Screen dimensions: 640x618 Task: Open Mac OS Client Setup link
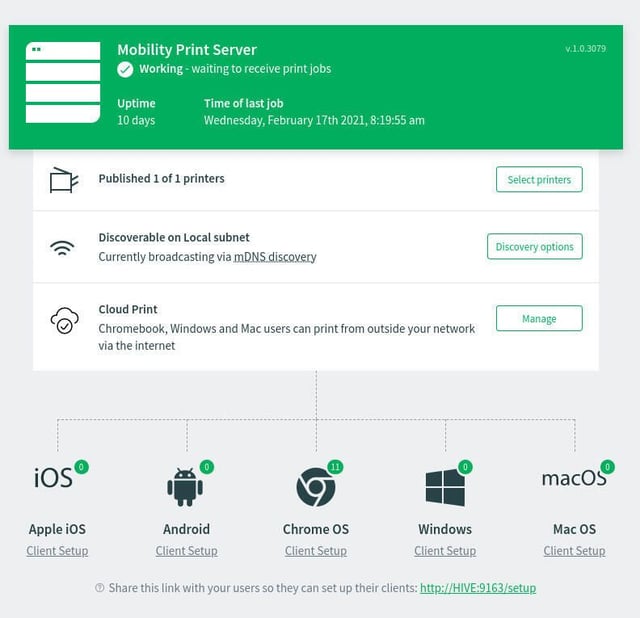(574, 551)
